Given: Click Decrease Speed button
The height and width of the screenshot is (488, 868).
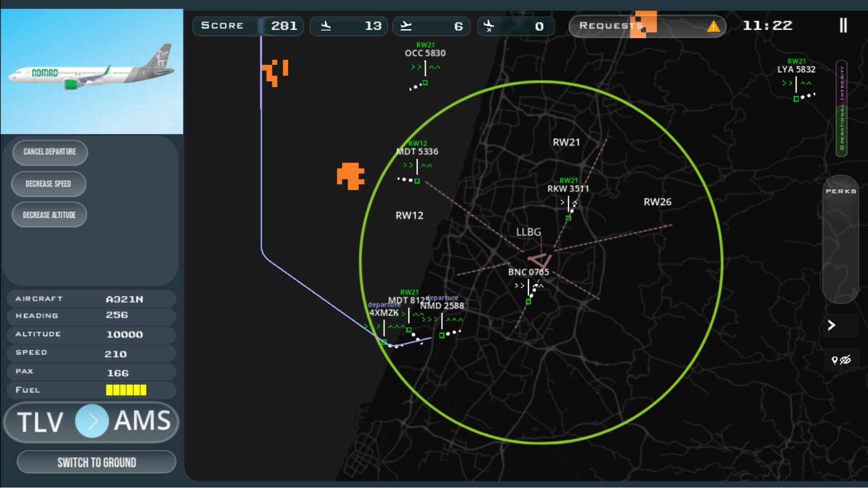Looking at the screenshot, I should pyautogui.click(x=48, y=184).
